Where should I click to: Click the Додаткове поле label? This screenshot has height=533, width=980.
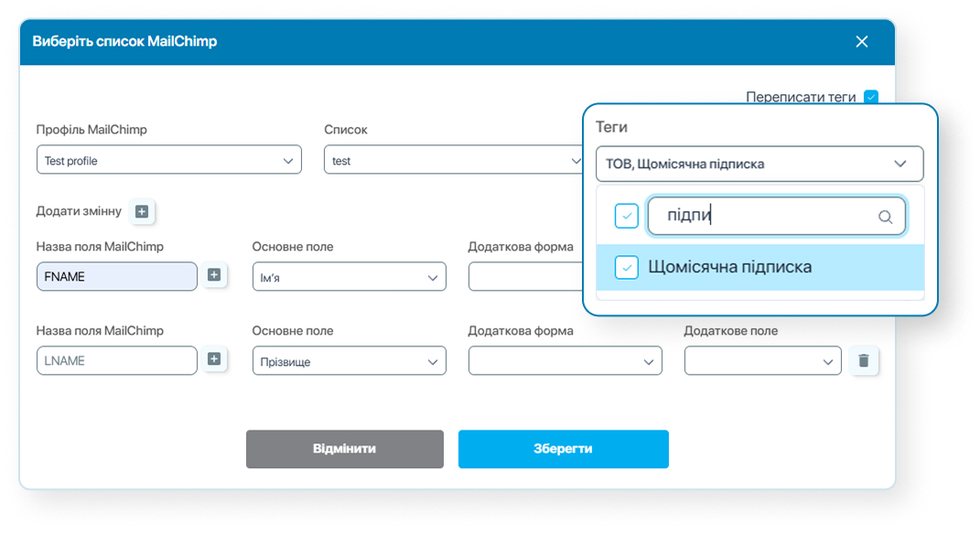730,331
